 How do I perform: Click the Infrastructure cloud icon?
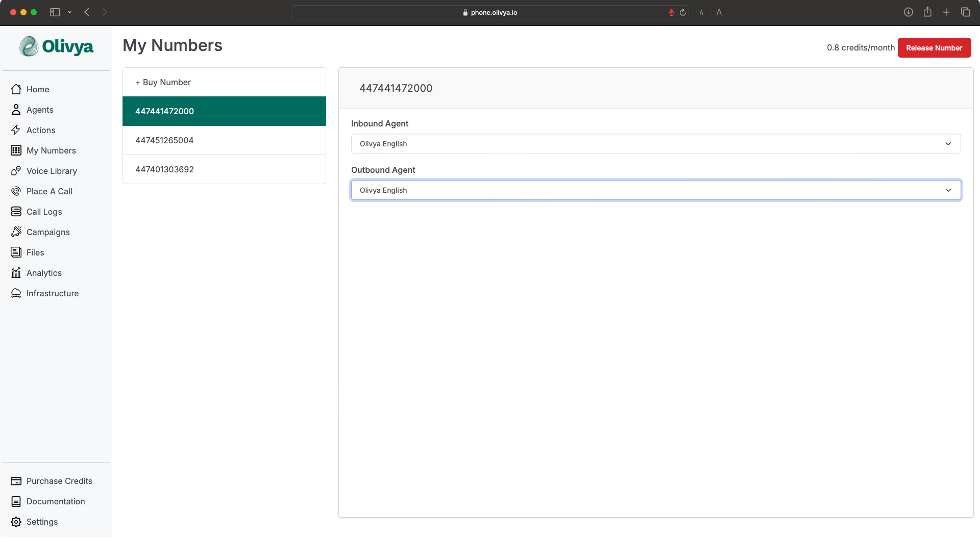pos(16,293)
